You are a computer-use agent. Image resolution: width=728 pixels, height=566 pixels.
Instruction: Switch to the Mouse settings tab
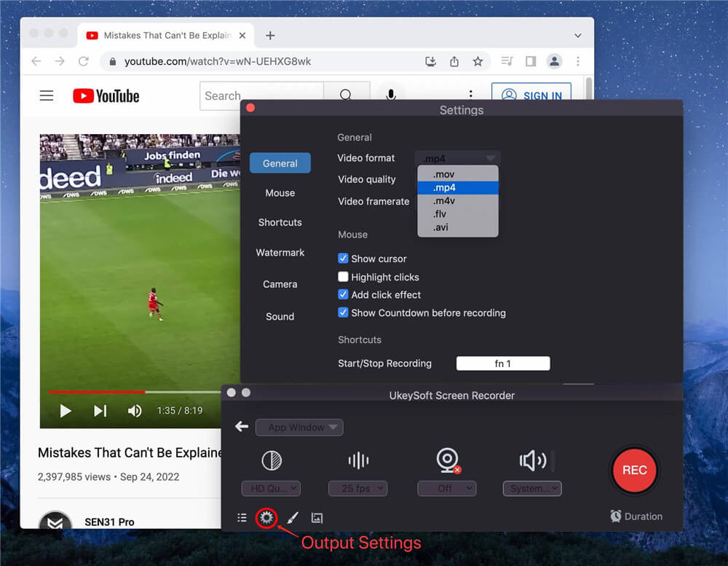(x=280, y=193)
